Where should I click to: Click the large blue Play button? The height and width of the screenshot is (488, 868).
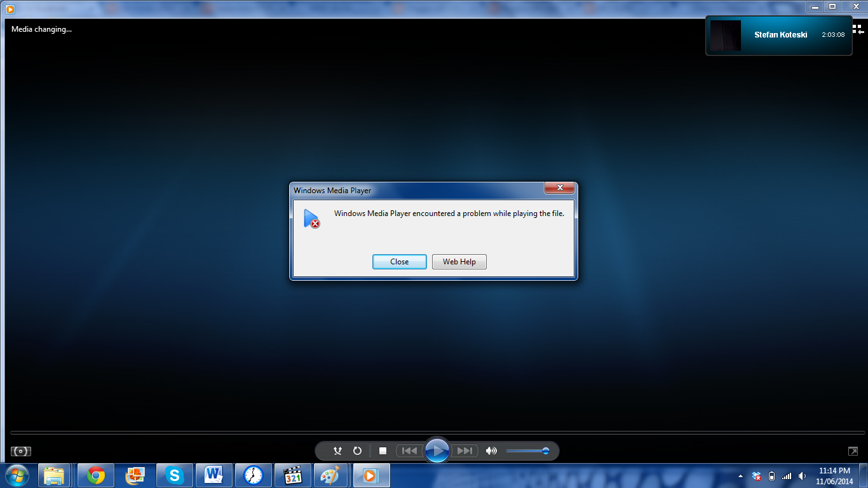point(437,451)
